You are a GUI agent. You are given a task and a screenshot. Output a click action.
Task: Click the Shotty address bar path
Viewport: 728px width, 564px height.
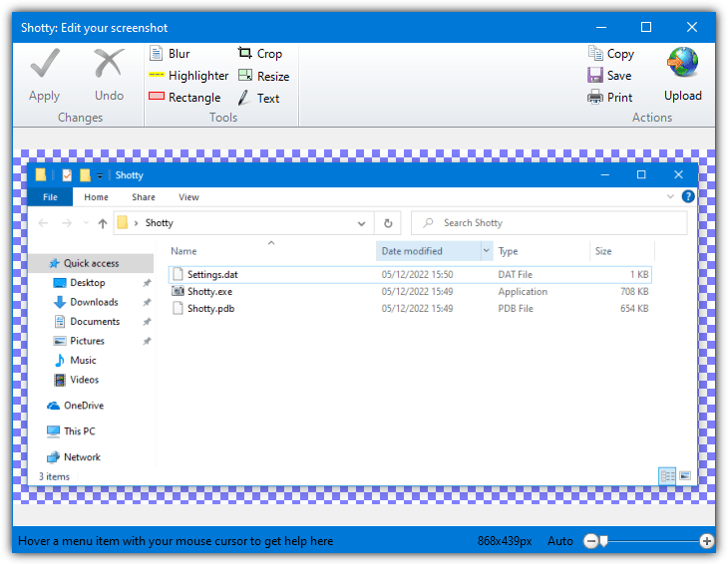click(160, 223)
